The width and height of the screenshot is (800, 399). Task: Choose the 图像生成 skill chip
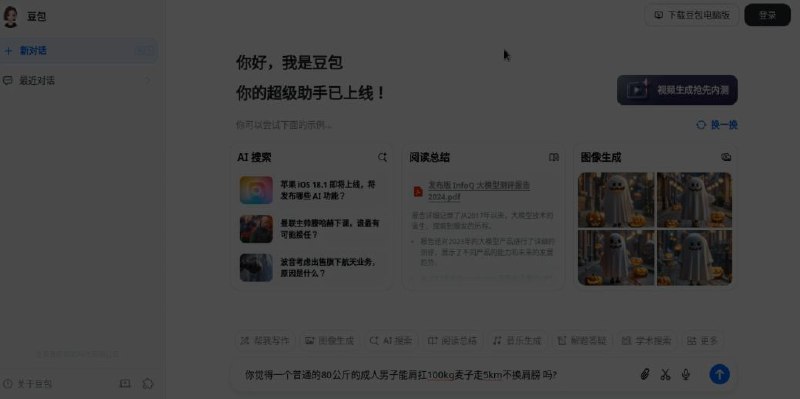coord(330,341)
